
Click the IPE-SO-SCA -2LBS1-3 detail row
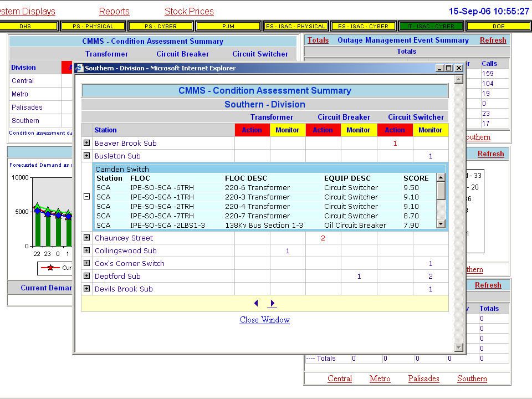coord(265,226)
